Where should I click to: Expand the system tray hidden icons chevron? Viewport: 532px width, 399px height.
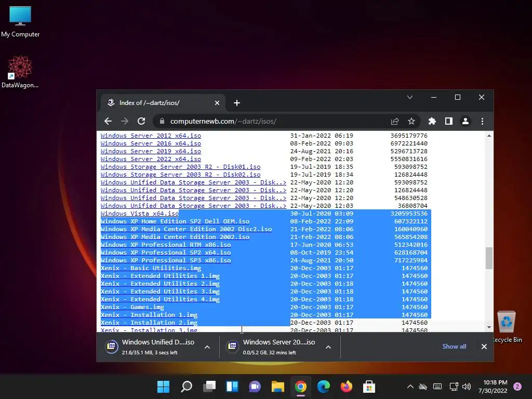(x=410, y=387)
